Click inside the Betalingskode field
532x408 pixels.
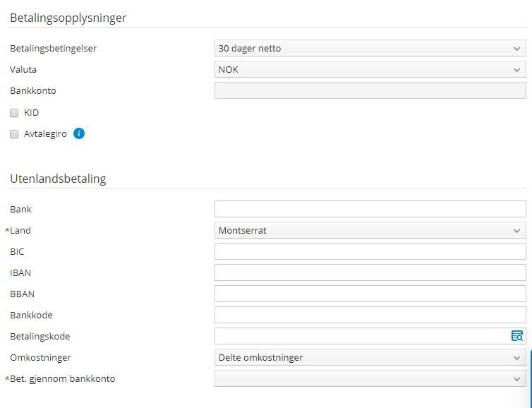tap(363, 336)
